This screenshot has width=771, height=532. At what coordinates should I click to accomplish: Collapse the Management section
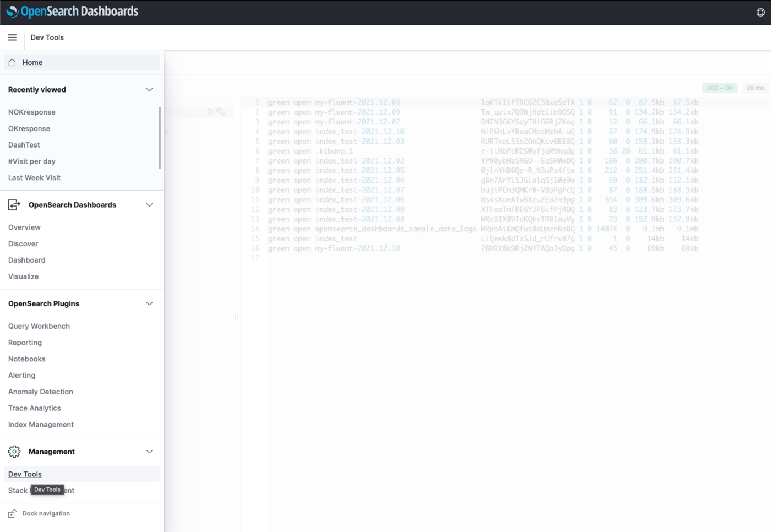(149, 451)
